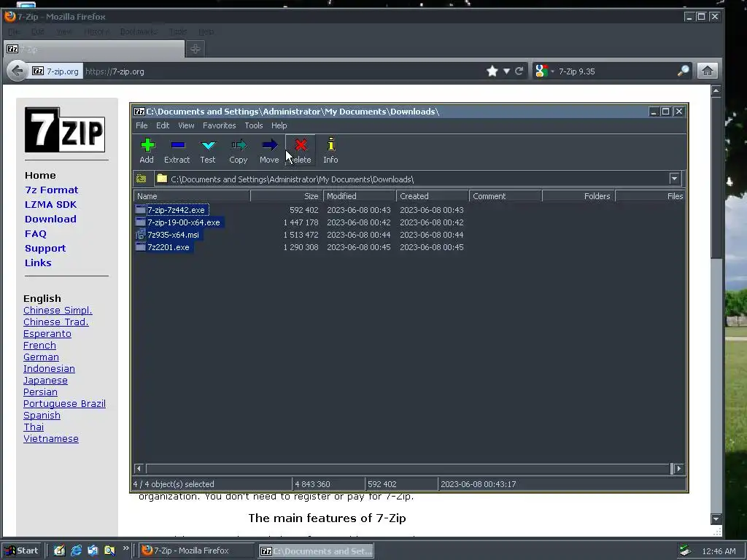
Task: Switch site language to German
Action: [41, 357]
